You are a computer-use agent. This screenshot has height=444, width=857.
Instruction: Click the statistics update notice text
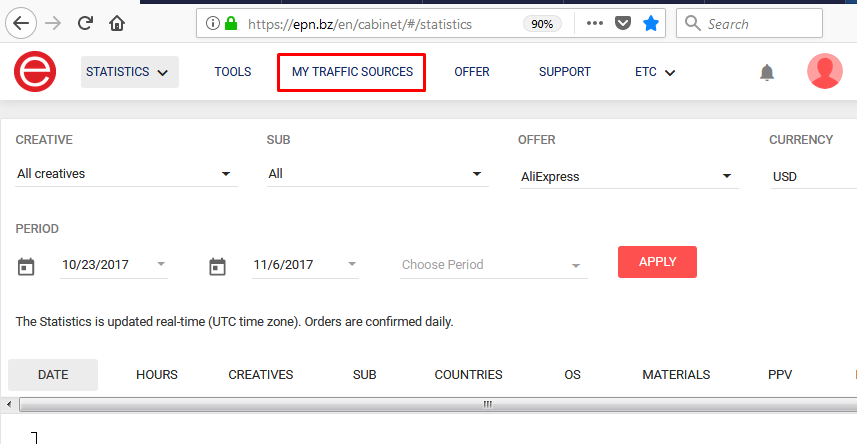(234, 322)
